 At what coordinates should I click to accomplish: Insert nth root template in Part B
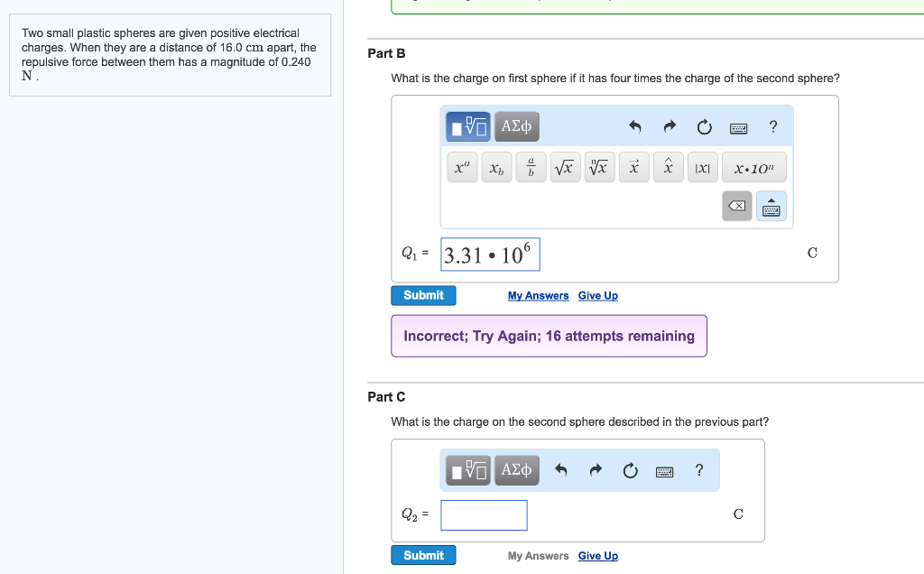pyautogui.click(x=599, y=168)
